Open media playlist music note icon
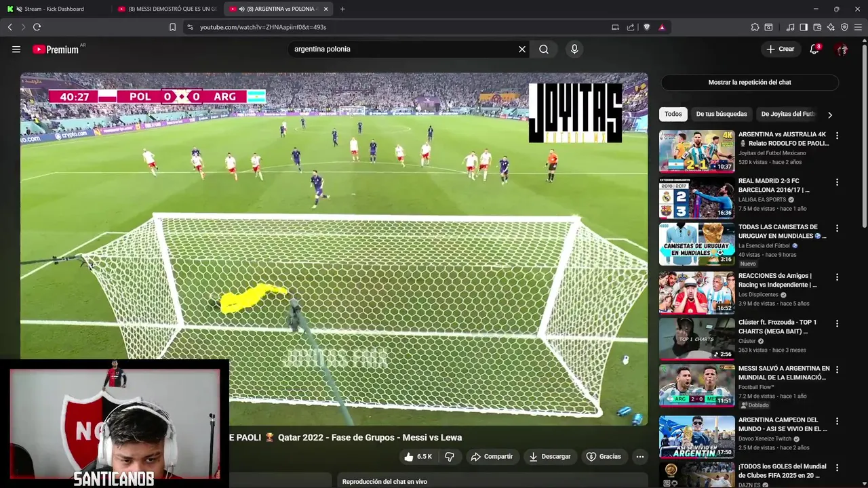This screenshot has height=488, width=868. [x=790, y=27]
